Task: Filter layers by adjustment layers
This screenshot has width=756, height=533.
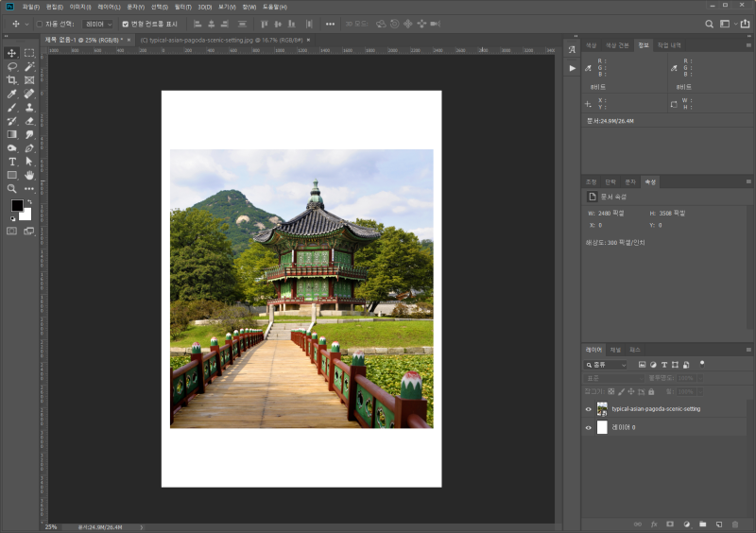Action: (653, 365)
